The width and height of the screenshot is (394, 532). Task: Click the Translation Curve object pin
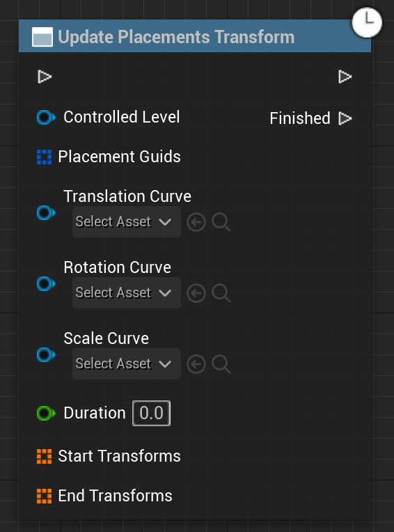46,213
